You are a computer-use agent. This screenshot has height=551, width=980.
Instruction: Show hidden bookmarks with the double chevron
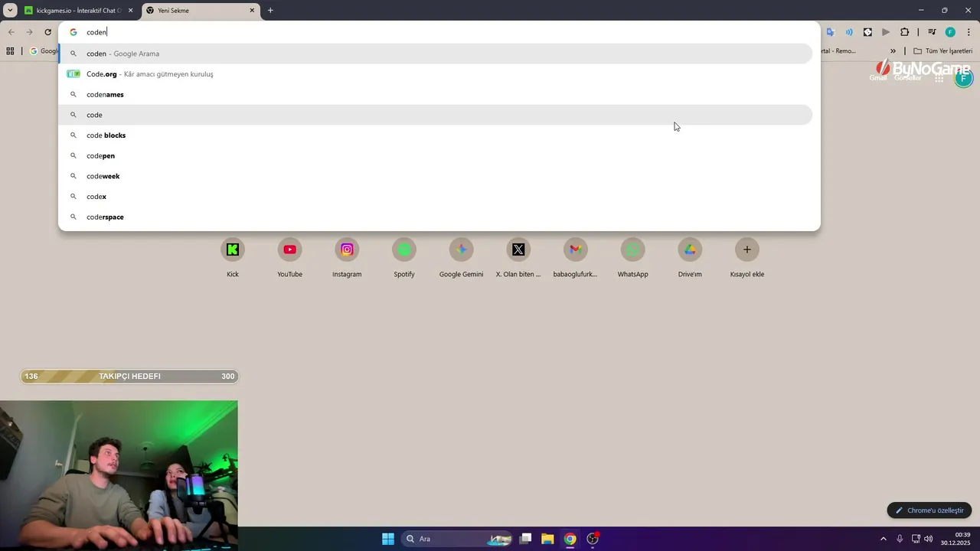click(x=893, y=51)
